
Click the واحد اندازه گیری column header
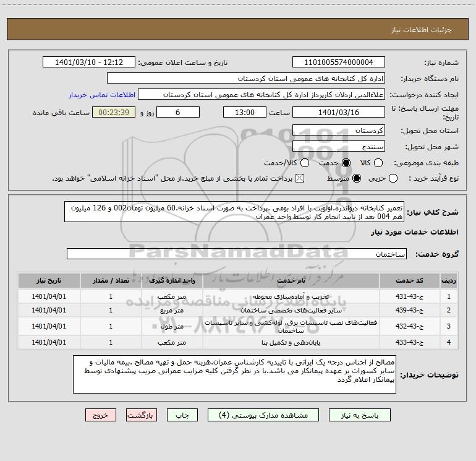tap(172, 280)
